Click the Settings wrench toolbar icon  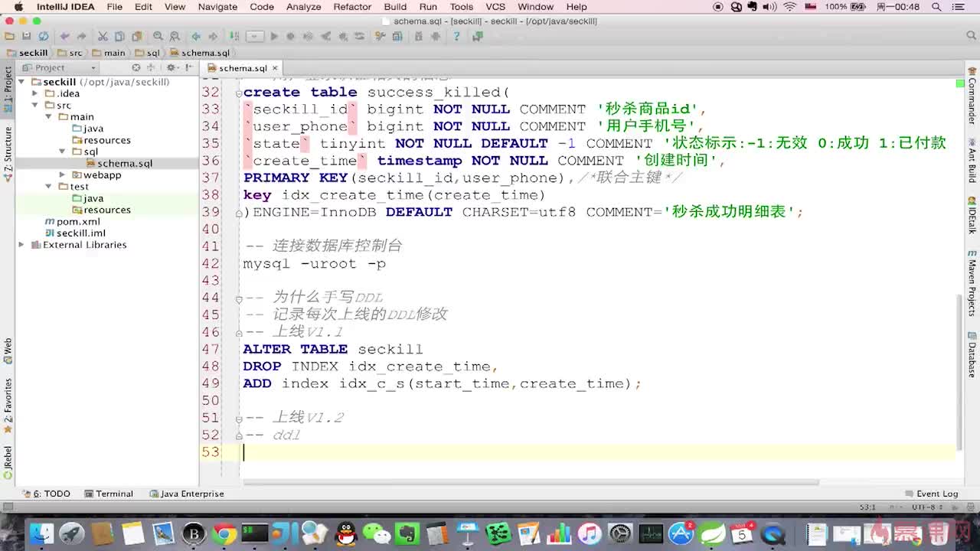380,36
